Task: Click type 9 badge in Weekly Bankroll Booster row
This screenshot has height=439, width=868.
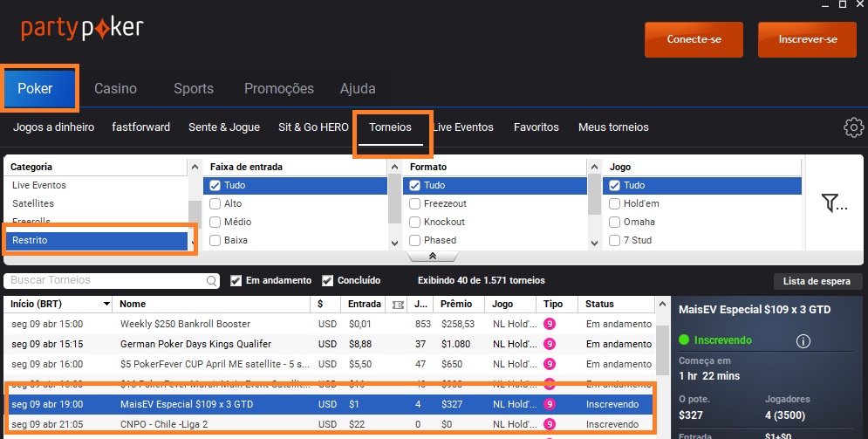Action: (549, 324)
